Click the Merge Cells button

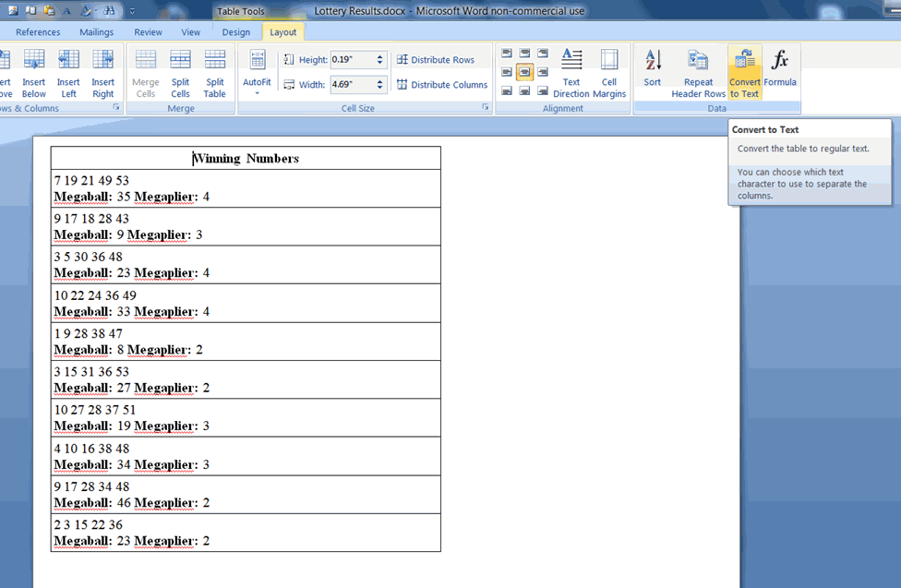click(145, 74)
